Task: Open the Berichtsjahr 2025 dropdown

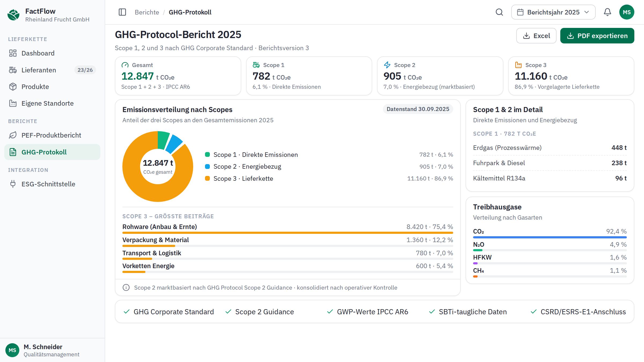Action: [553, 12]
